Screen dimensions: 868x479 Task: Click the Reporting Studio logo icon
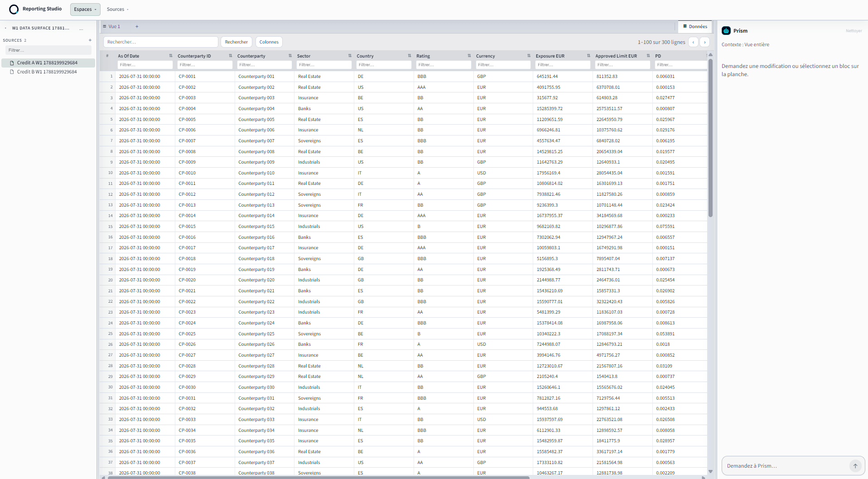coord(14,9)
